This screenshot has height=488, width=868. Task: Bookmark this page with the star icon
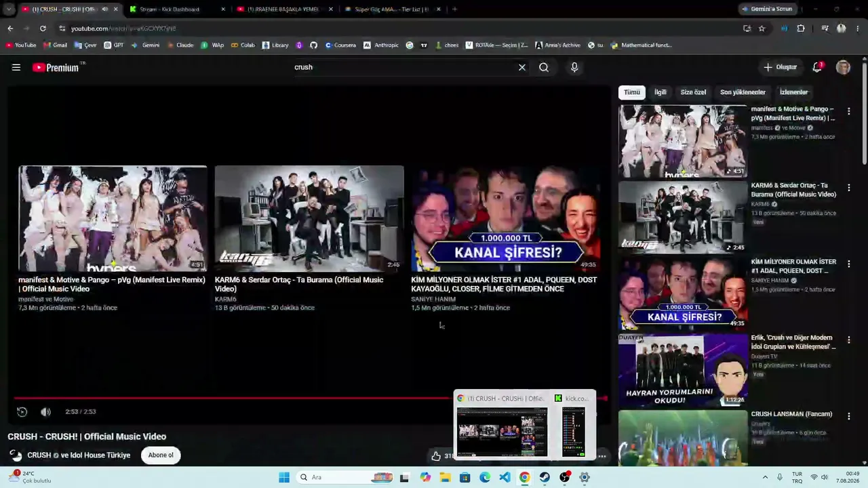tap(762, 28)
